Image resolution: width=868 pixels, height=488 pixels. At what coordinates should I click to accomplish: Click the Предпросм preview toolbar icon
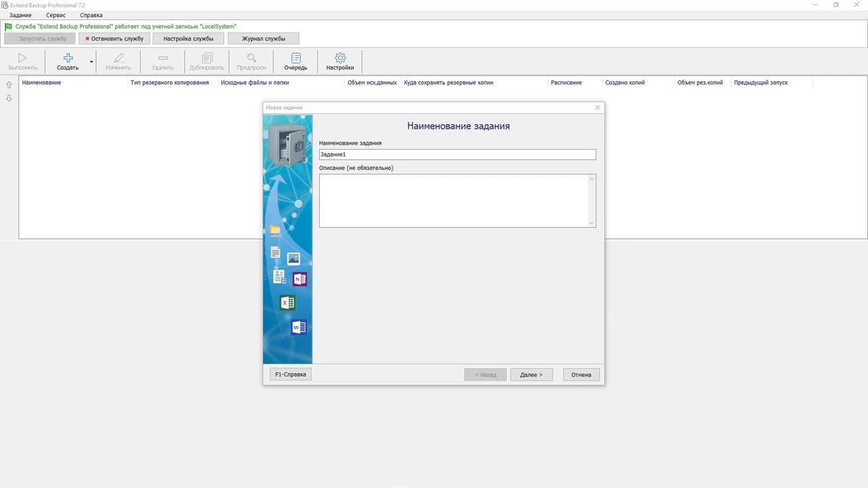pyautogui.click(x=251, y=61)
